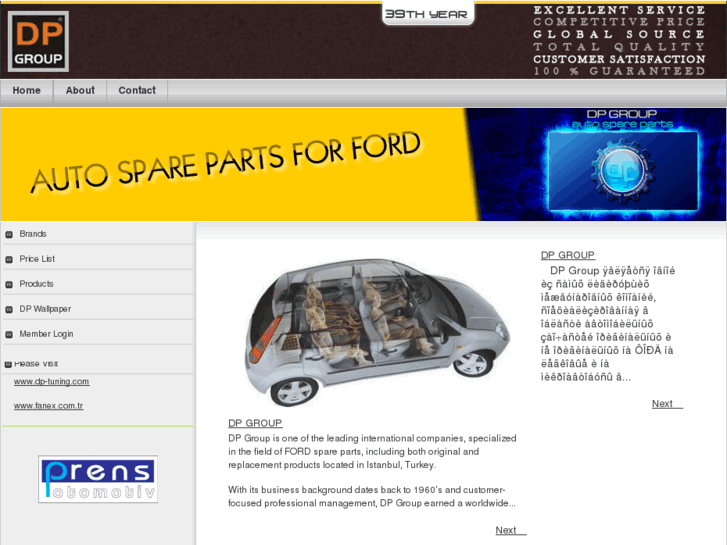This screenshot has height=545, width=727.
Task: Open Products in the sidebar
Action: point(36,284)
